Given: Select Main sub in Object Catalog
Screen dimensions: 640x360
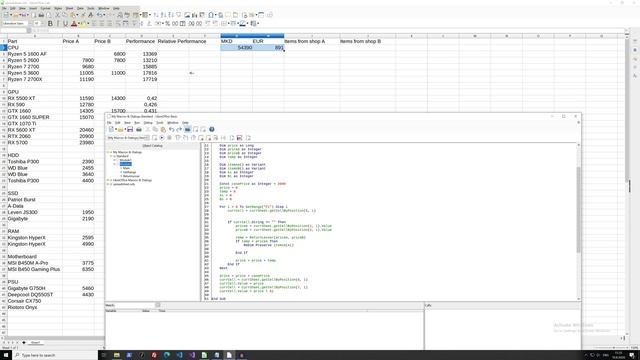Looking at the screenshot, I should pos(126,168).
